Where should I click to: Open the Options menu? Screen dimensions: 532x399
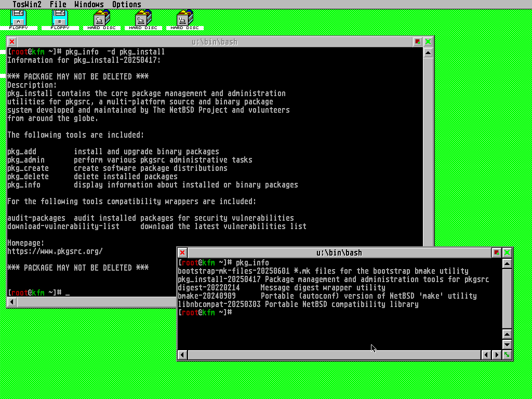(126, 5)
